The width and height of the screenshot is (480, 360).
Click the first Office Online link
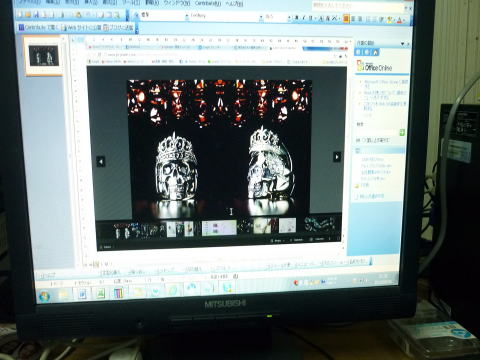point(386,83)
